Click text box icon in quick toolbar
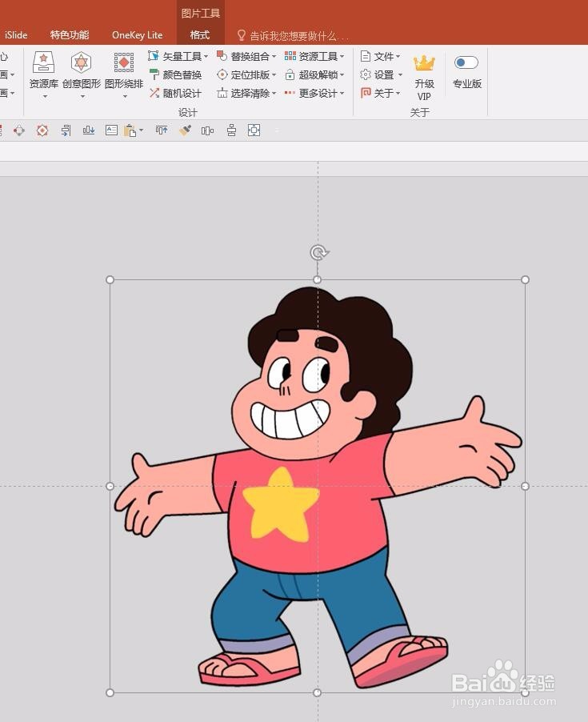The image size is (588, 722). (111, 130)
